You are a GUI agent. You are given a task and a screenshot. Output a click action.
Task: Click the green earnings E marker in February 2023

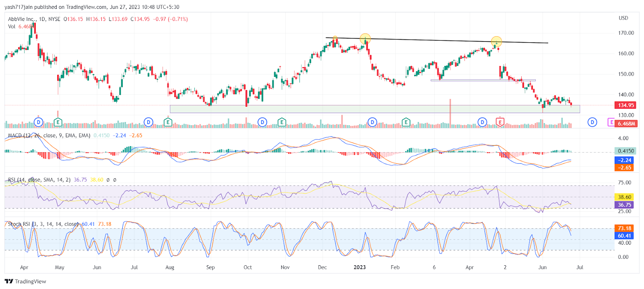pyautogui.click(x=406, y=122)
